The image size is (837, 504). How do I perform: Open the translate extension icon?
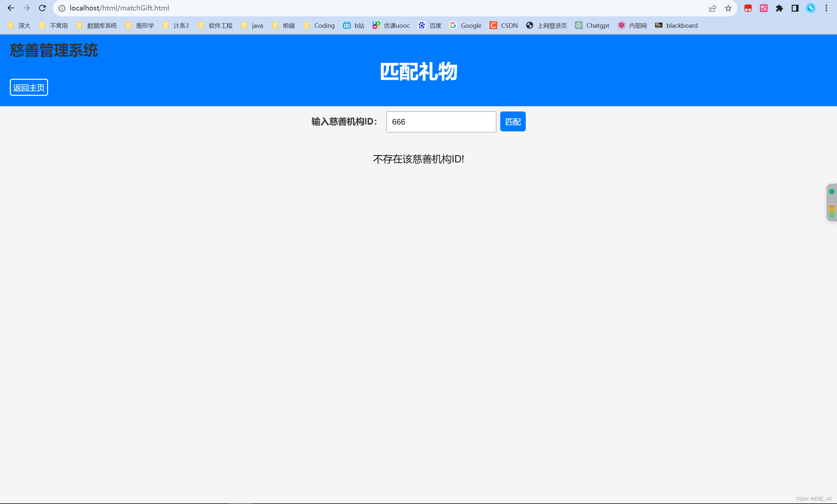point(764,8)
